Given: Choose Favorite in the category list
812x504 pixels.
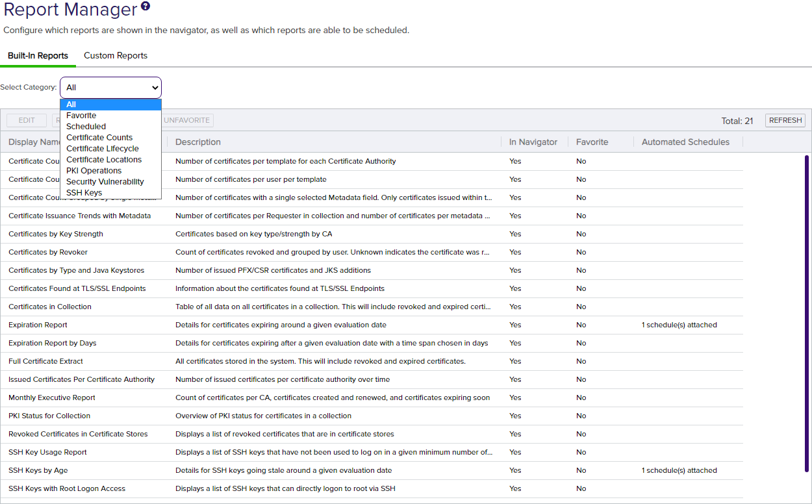Looking at the screenshot, I should point(81,116).
